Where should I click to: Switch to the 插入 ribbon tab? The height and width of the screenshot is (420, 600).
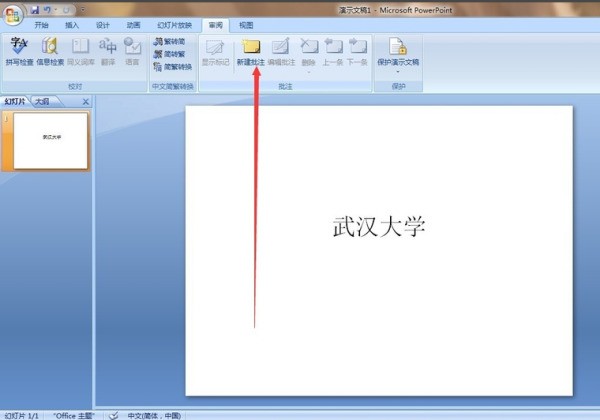[72, 24]
